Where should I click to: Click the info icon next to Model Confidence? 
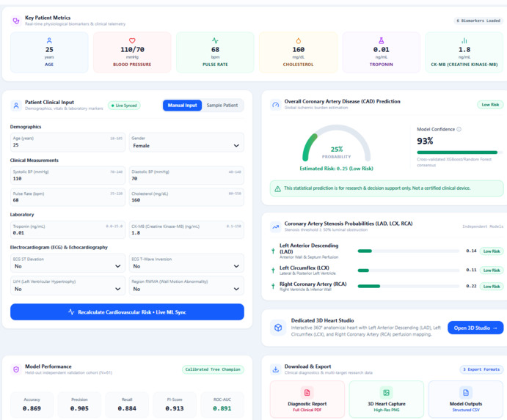point(459,129)
